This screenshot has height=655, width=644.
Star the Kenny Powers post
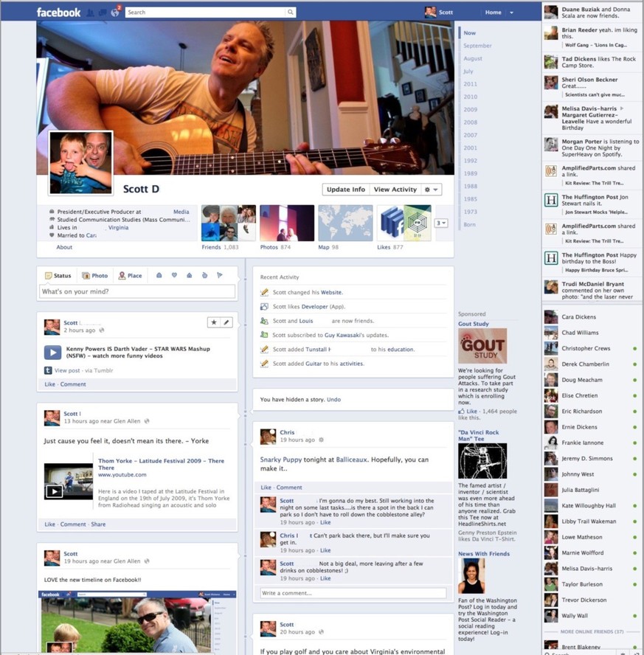point(214,322)
